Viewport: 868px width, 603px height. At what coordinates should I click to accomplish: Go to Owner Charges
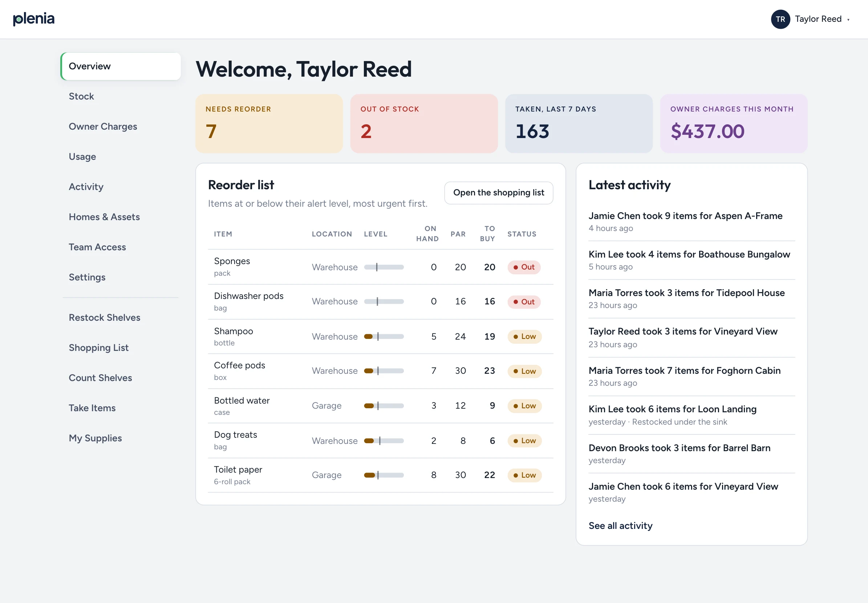pos(103,126)
